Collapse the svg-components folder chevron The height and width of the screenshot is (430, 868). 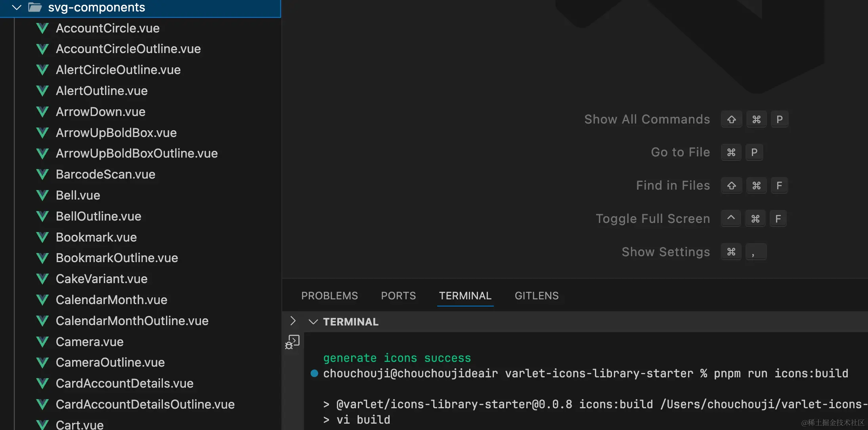[x=17, y=8]
